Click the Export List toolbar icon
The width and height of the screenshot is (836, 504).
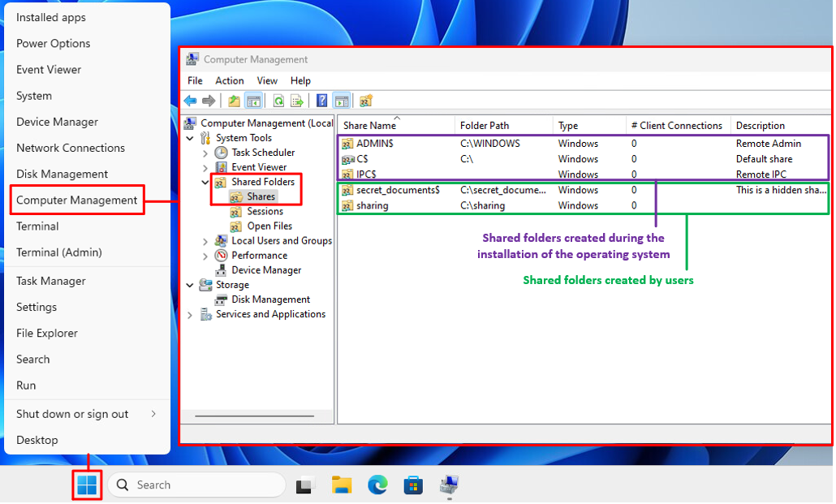click(299, 100)
